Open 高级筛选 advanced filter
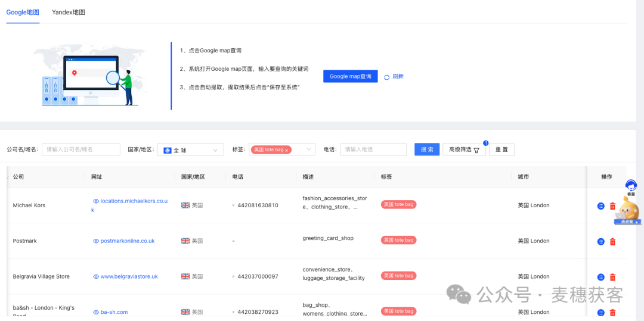The width and height of the screenshot is (644, 321). click(464, 149)
